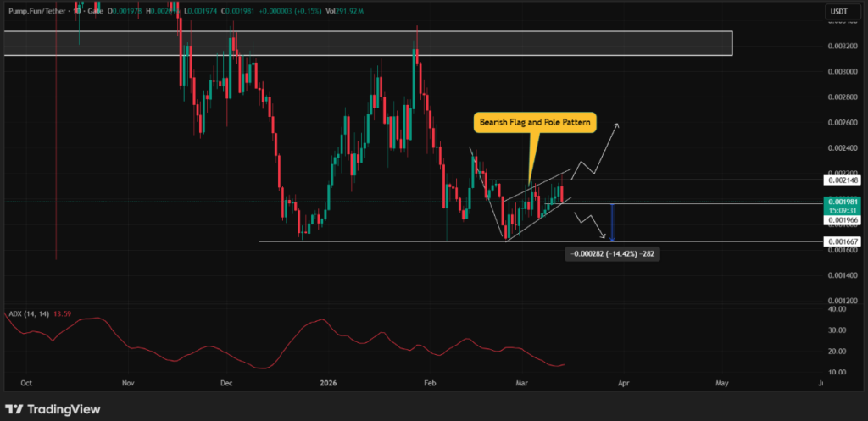Image resolution: width=868 pixels, height=421 pixels.
Task: Click the blue downward price range arrow
Action: [x=612, y=223]
